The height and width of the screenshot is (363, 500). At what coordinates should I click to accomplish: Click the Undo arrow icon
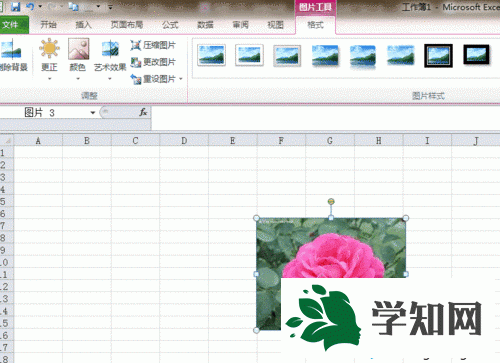click(x=30, y=7)
